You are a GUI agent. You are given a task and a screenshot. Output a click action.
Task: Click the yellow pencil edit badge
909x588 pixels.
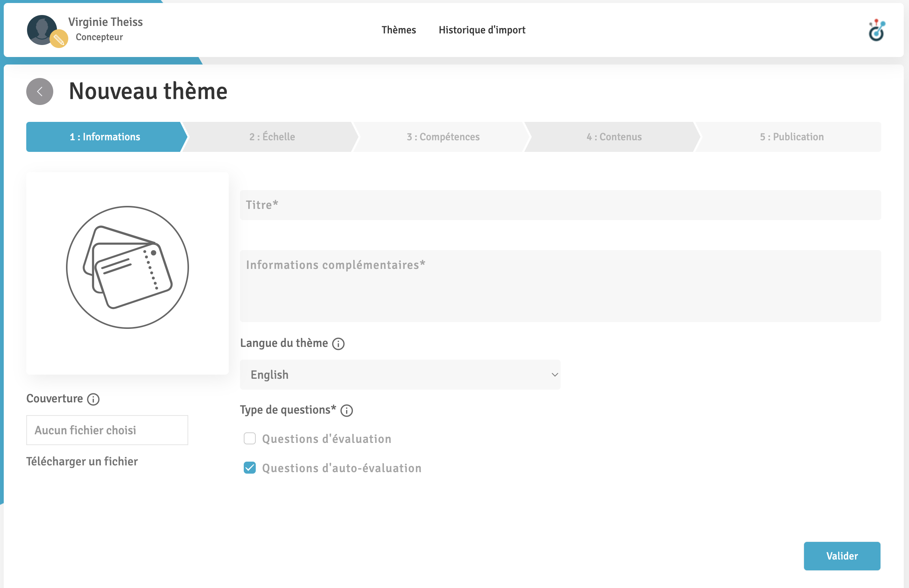coord(59,39)
